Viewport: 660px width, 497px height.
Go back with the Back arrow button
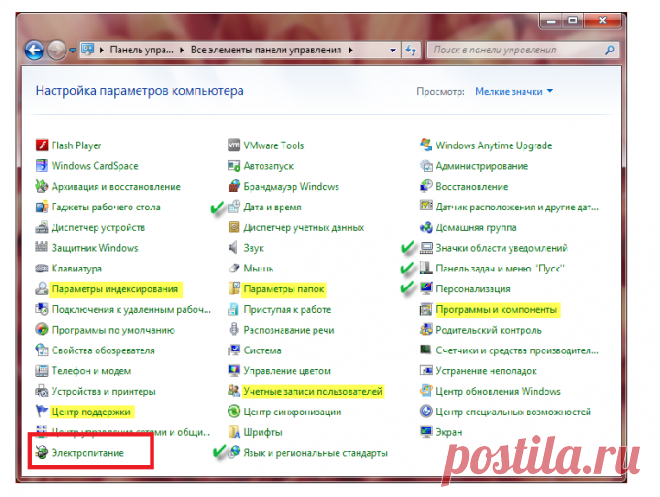click(34, 49)
